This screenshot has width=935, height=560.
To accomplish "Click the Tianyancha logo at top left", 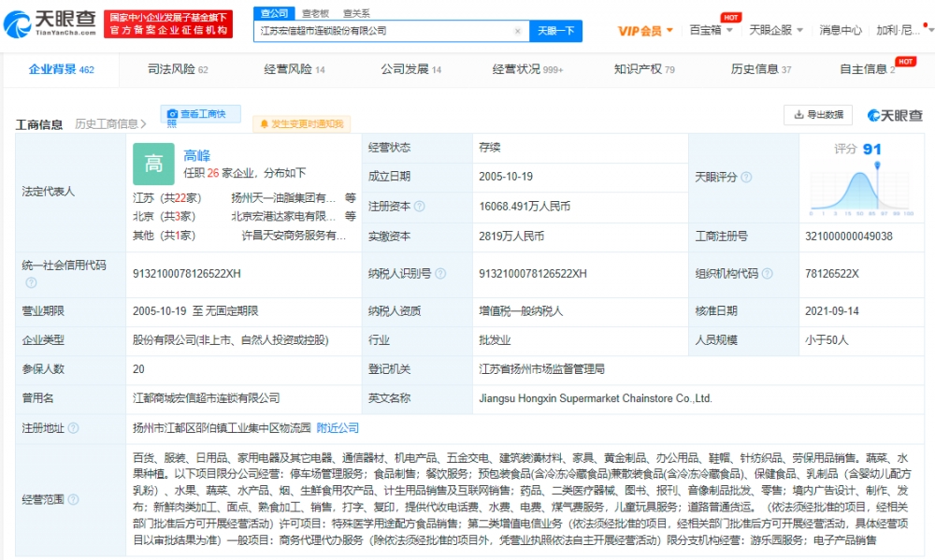I will coord(50,24).
